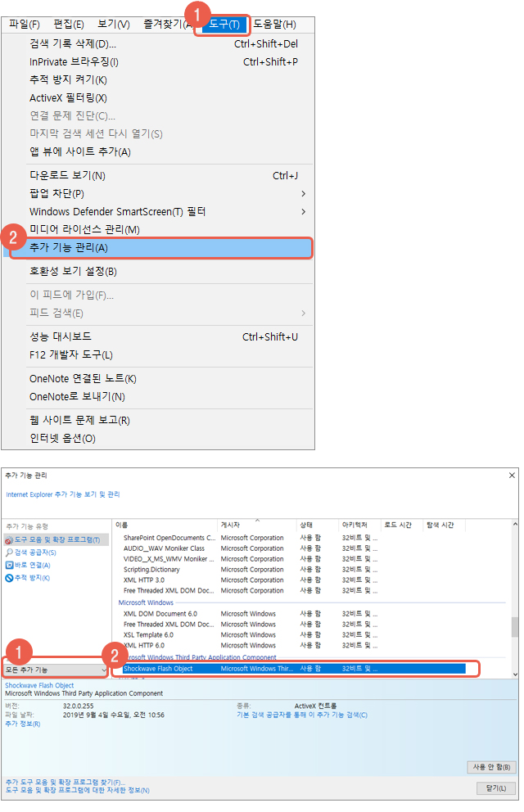Sort by 로드 시간 column header
524x812 pixels.
(402, 526)
